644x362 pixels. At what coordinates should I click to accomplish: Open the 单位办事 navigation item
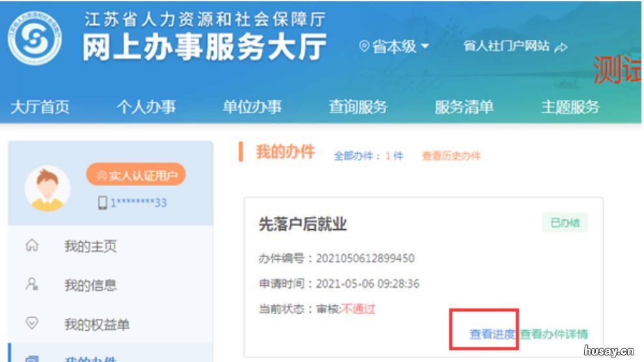click(x=252, y=107)
